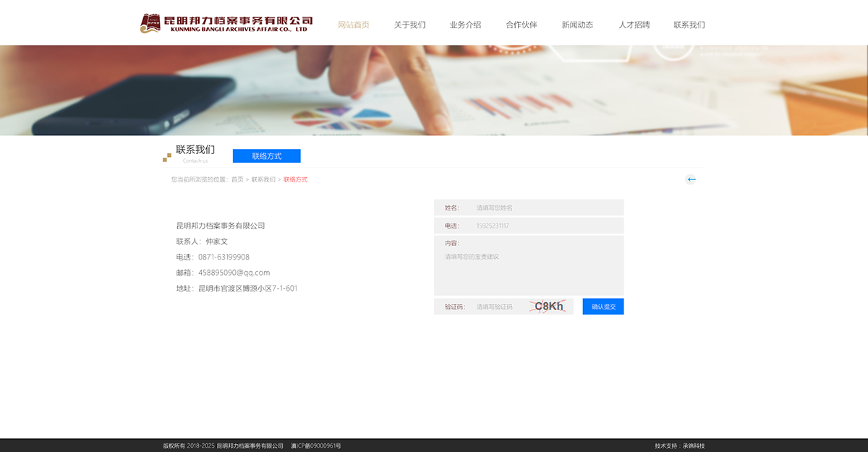Click the 联络方式 breadcrumb link
Viewport: 868px width, 452px height.
296,179
